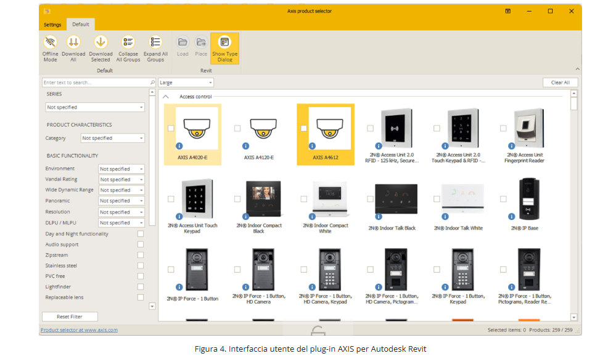Open the Series dropdown
The image size is (616, 364).
[95, 107]
